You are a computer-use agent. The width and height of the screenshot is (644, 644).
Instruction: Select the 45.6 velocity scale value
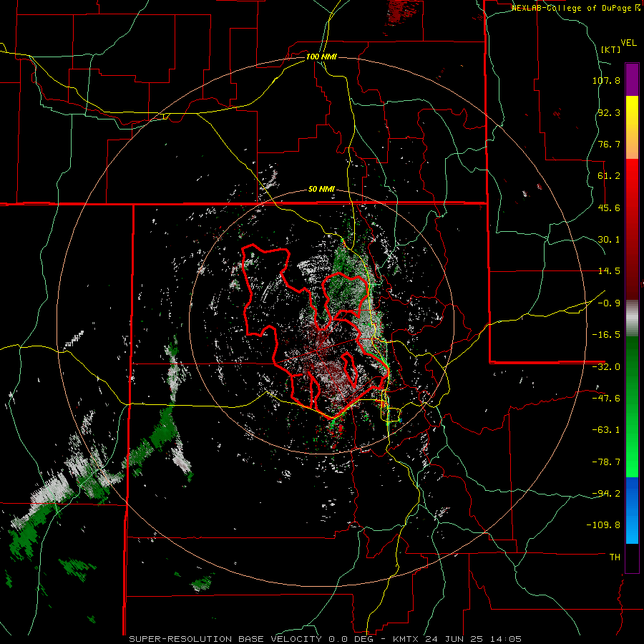coord(609,208)
